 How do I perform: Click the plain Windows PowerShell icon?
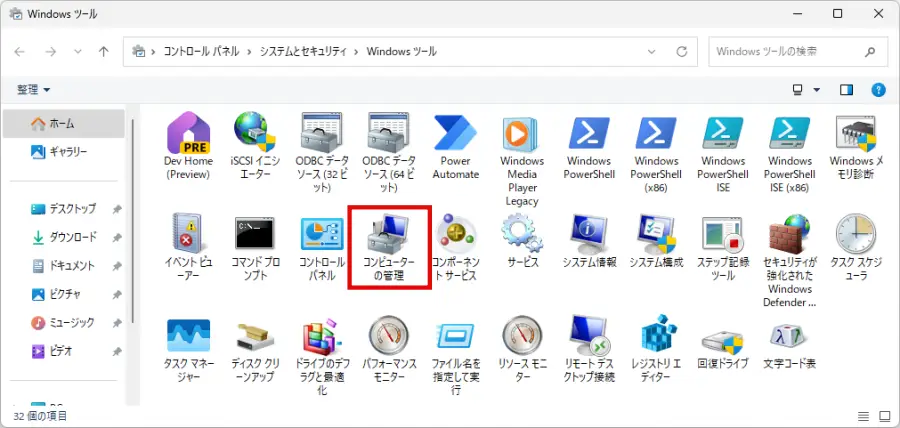[589, 133]
